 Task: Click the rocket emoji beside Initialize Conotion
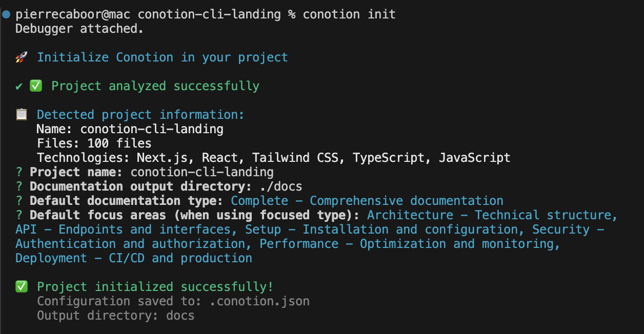pyautogui.click(x=21, y=57)
